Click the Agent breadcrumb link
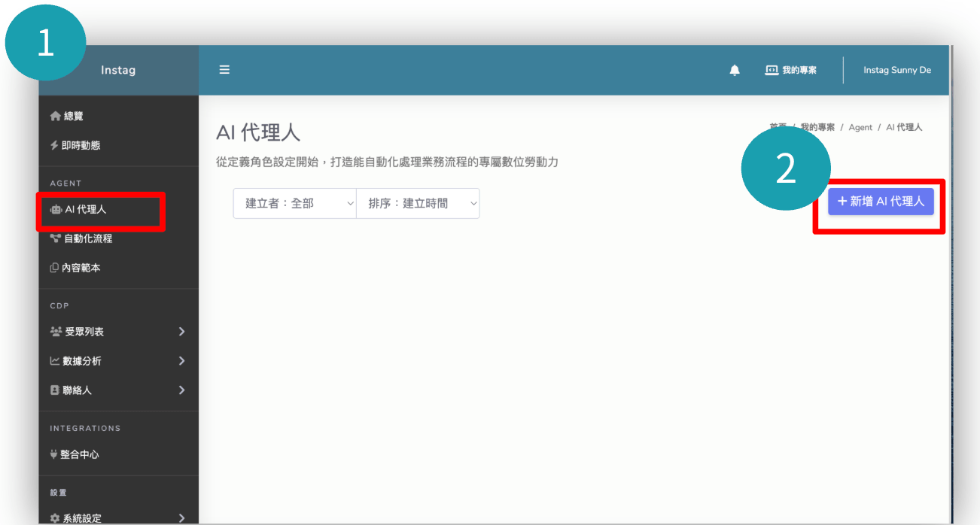The height and width of the screenshot is (525, 980). [x=860, y=127]
